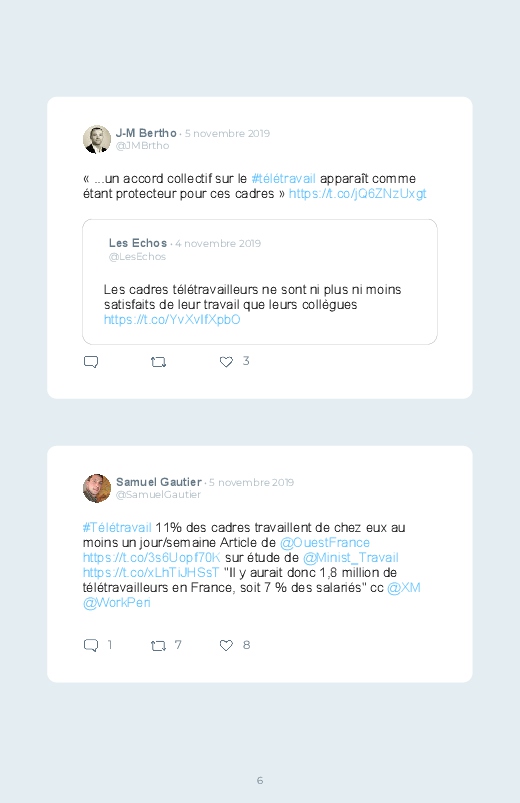
Task: Open J-M Bertho profile picture
Action: click(97, 139)
